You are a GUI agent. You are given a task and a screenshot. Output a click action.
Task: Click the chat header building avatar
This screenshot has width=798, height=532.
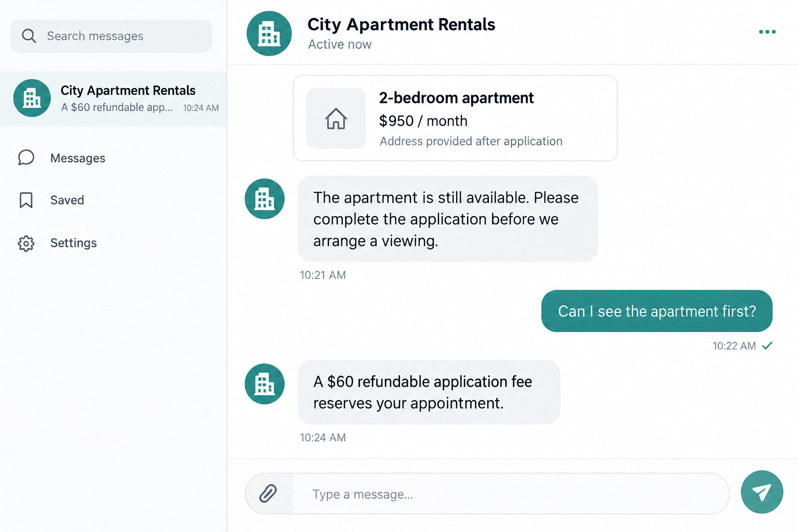click(x=269, y=33)
